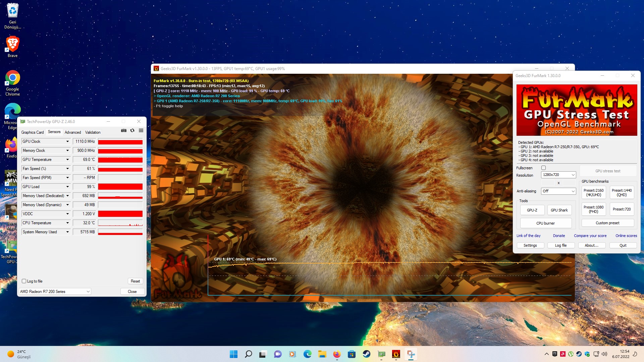Click the Custom preset button

click(608, 223)
